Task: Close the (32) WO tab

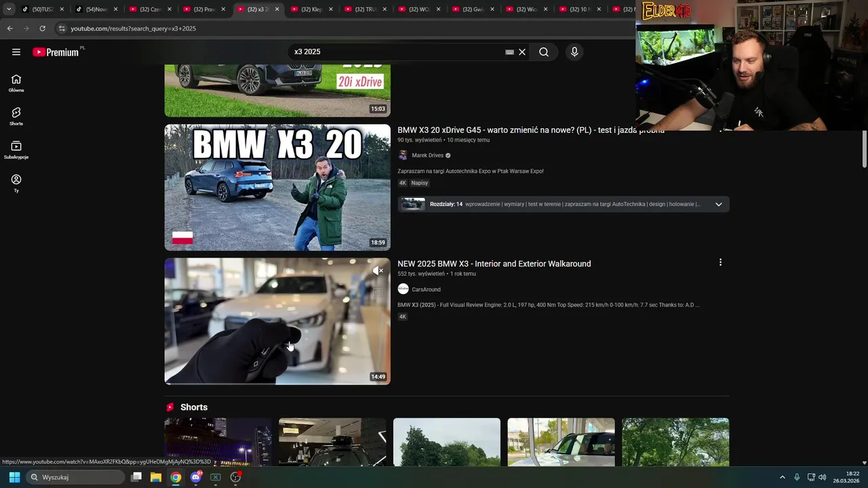Action: (439, 9)
